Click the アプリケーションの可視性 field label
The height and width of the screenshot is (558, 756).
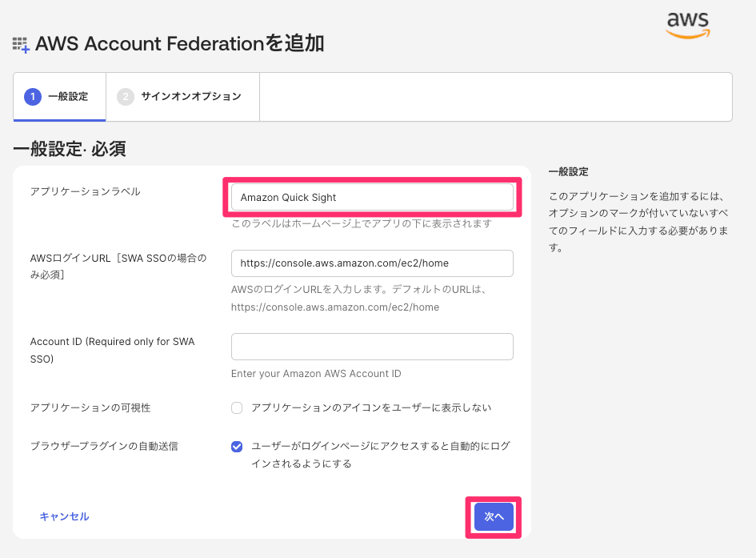[x=90, y=408]
